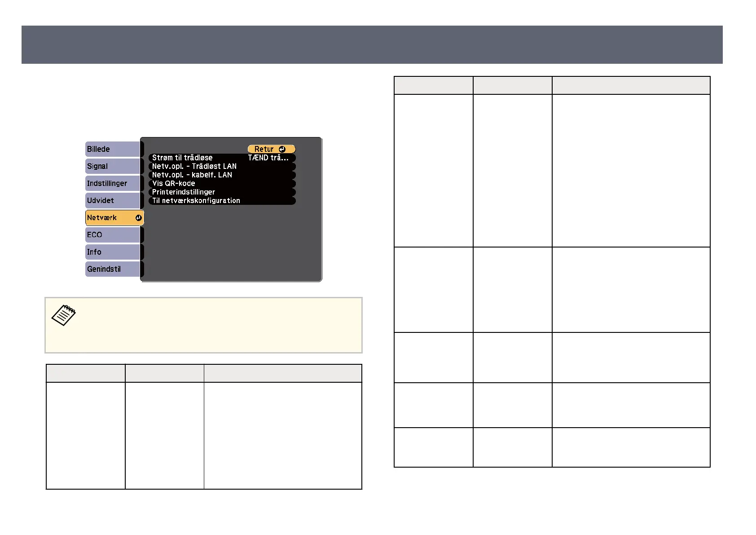Open Printerindstillinger menu entry

[184, 192]
